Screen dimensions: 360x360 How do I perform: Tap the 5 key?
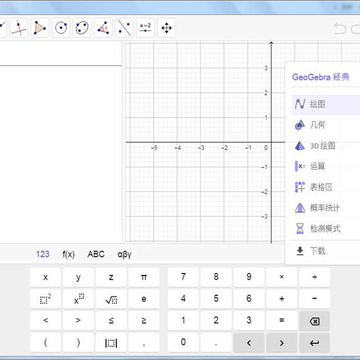216,299
